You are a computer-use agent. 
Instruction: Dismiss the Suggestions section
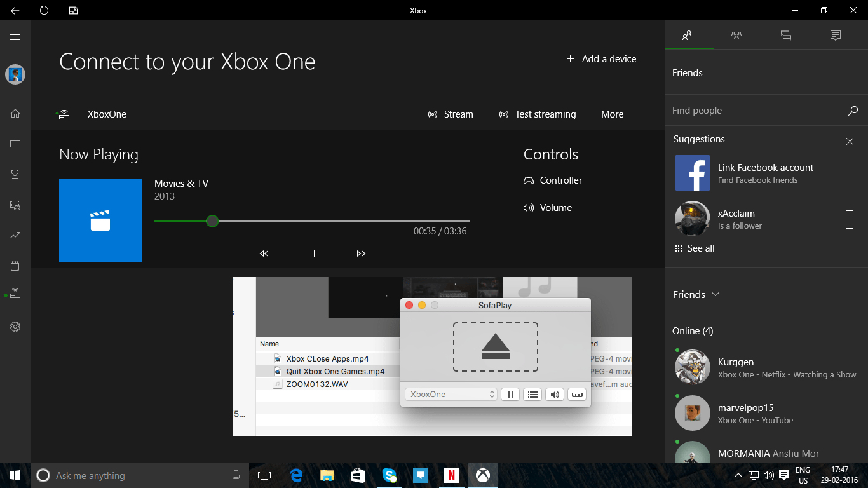(850, 142)
